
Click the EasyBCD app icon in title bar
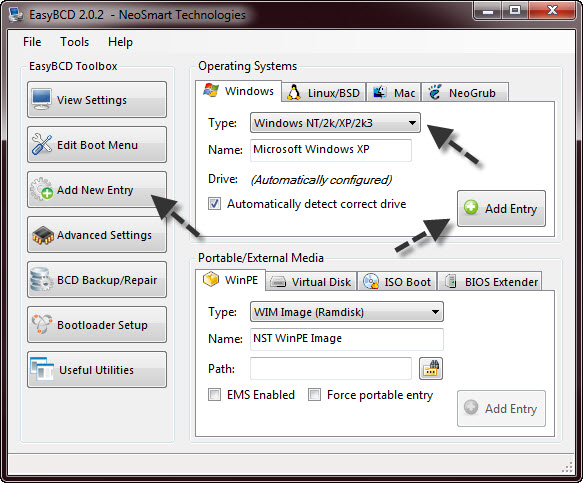click(x=16, y=15)
